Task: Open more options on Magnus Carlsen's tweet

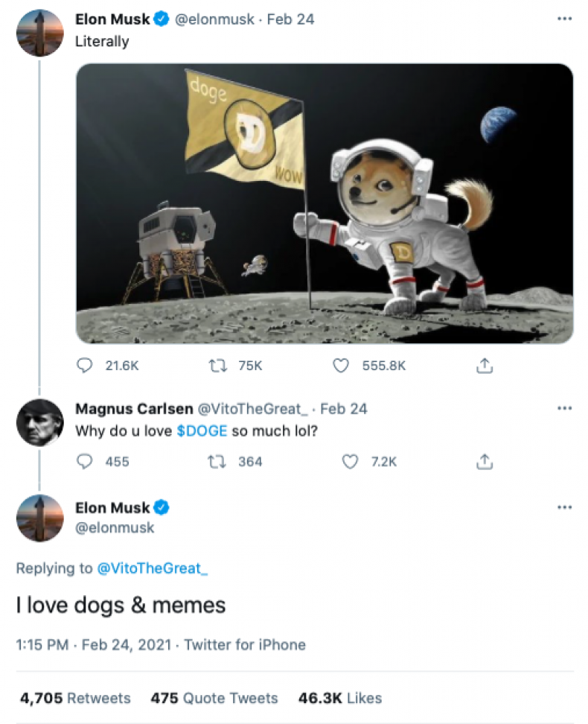Action: click(564, 408)
